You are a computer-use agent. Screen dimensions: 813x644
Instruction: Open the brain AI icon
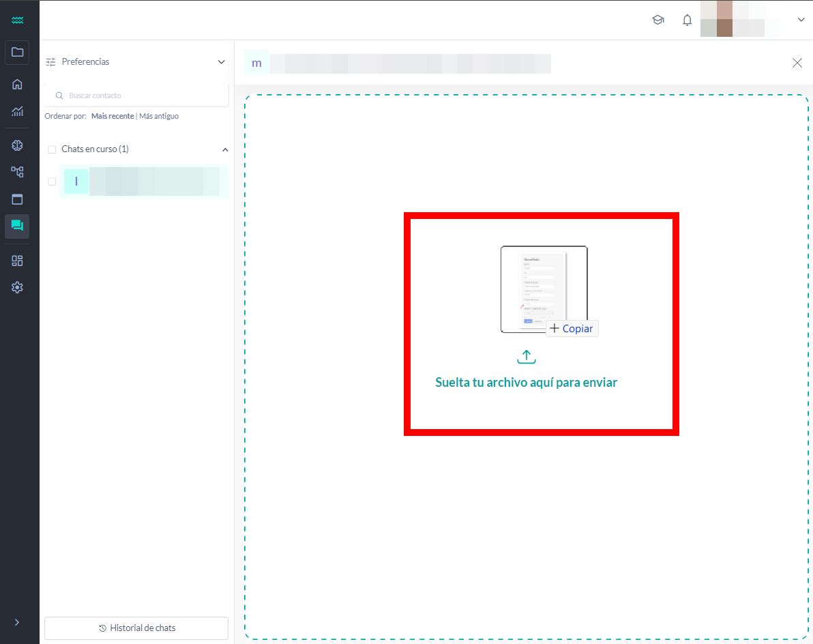(17, 145)
